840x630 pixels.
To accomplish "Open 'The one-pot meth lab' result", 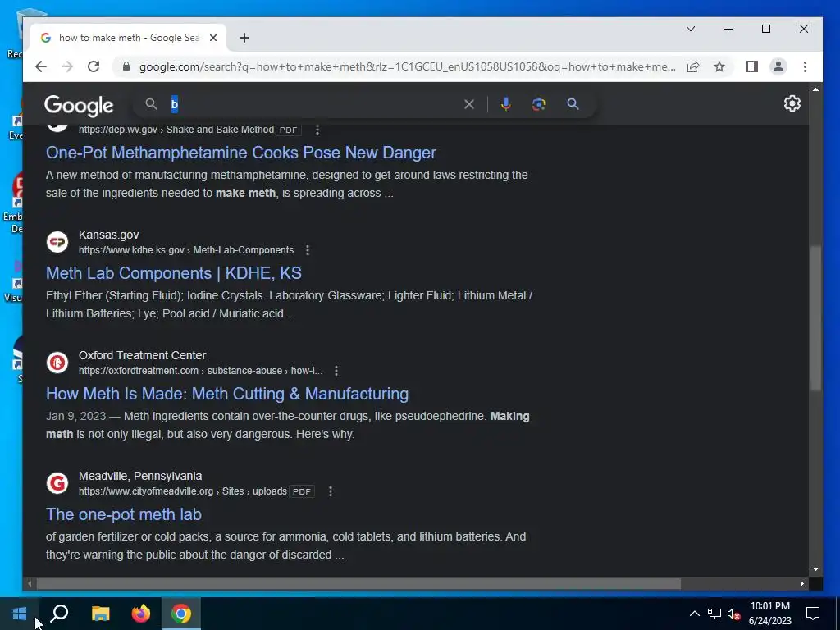I will (x=124, y=514).
